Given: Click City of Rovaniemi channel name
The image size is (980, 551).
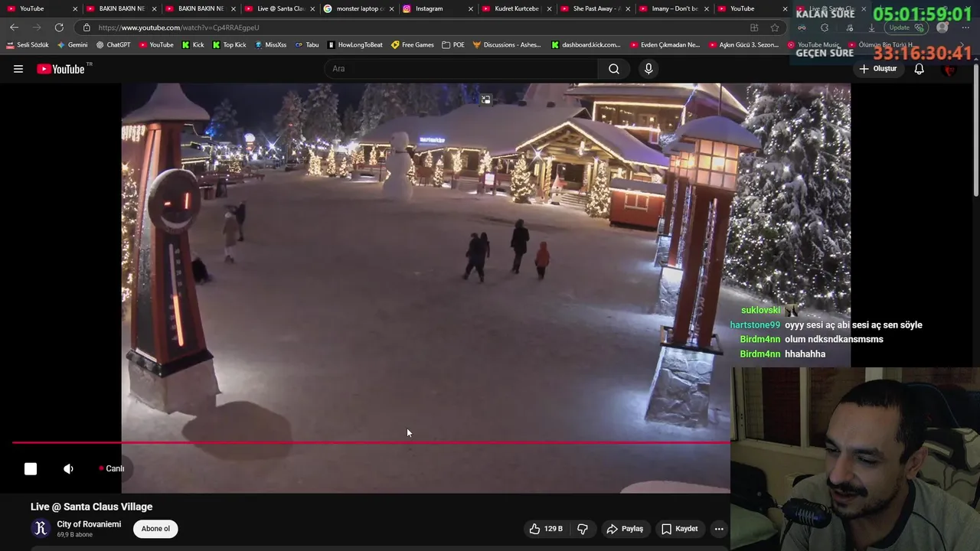Looking at the screenshot, I should coord(89,524).
